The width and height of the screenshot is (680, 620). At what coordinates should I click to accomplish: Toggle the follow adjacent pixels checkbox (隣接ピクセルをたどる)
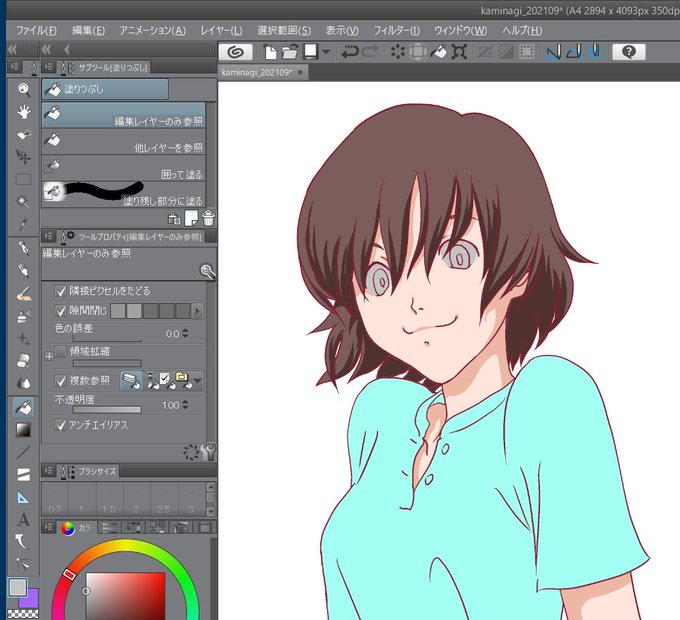(61, 291)
